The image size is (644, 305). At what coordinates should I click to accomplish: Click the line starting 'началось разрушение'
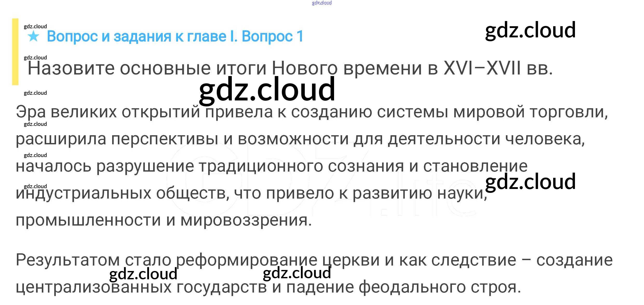tap(271, 166)
